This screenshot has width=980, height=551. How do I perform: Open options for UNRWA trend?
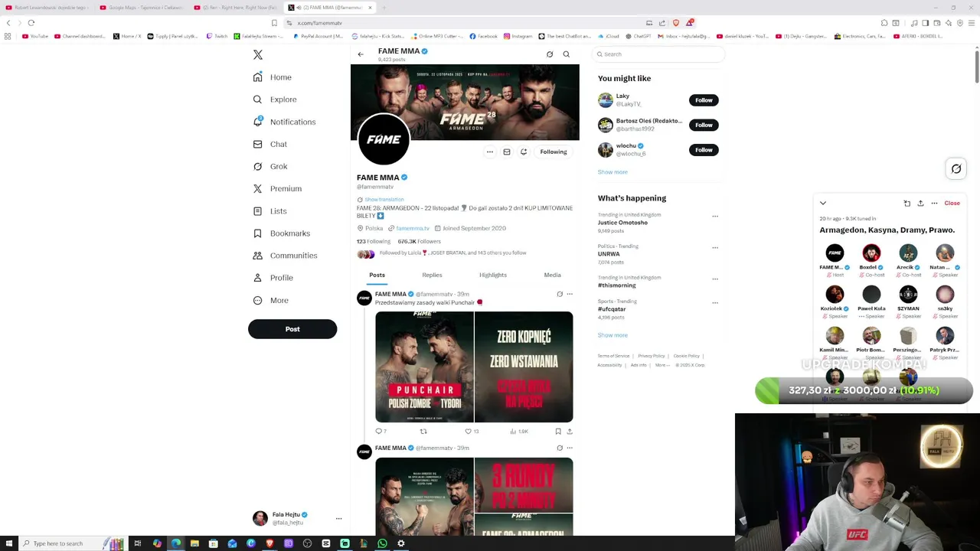(715, 247)
